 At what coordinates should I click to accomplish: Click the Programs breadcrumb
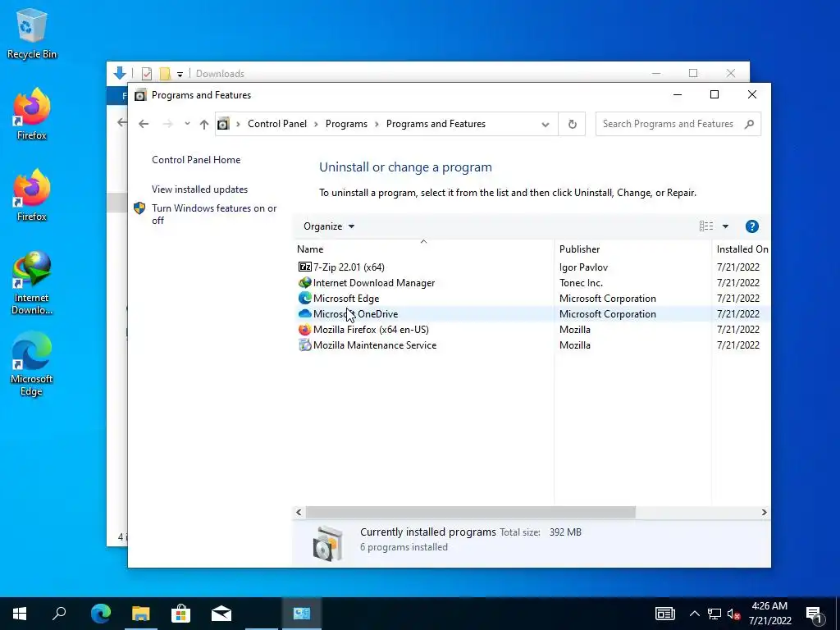point(346,124)
